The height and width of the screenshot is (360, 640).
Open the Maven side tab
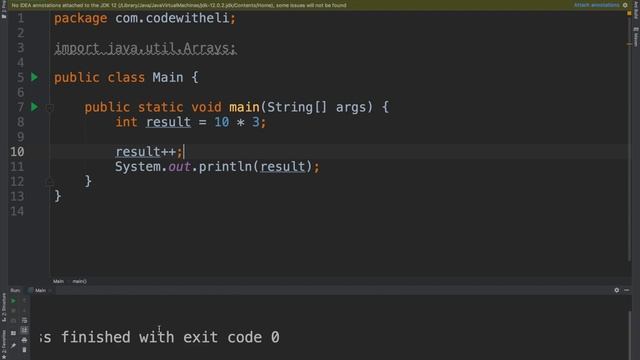tap(636, 37)
